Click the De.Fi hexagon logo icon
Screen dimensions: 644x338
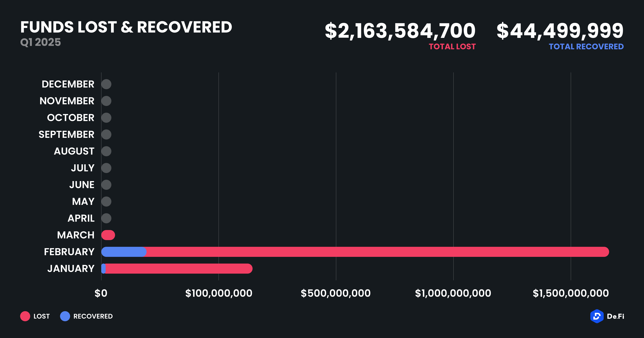coord(597,316)
